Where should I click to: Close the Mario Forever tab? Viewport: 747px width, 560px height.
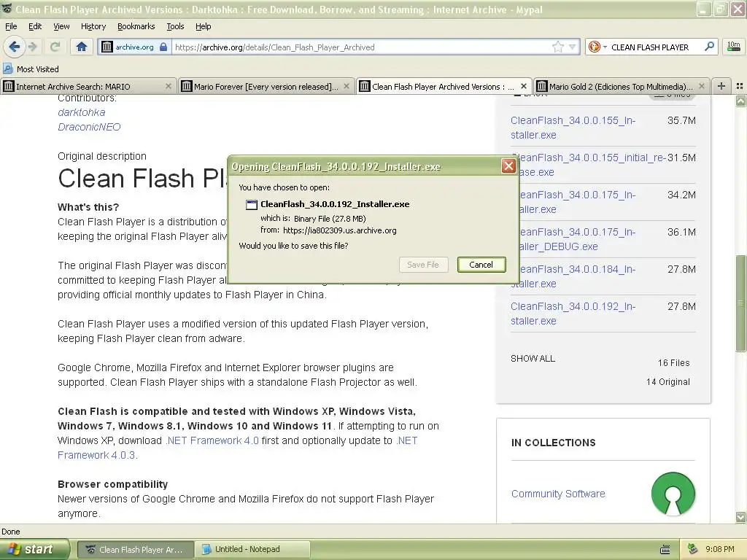pos(347,86)
